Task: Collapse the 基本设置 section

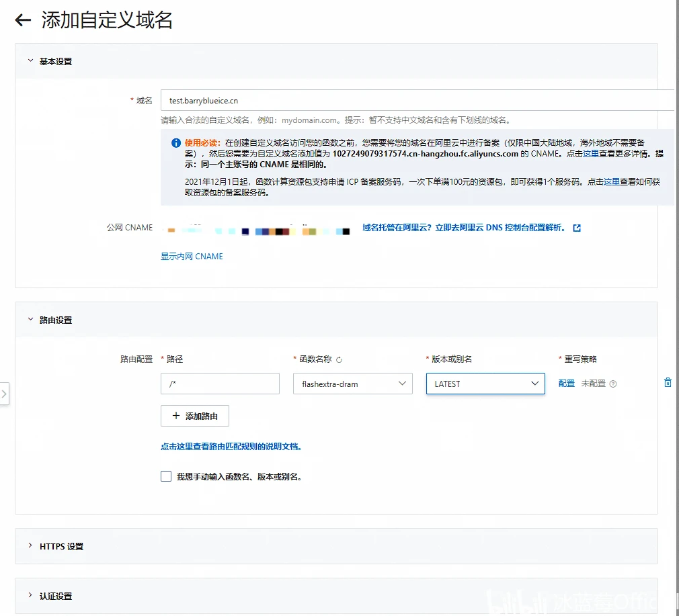Action: [30, 61]
